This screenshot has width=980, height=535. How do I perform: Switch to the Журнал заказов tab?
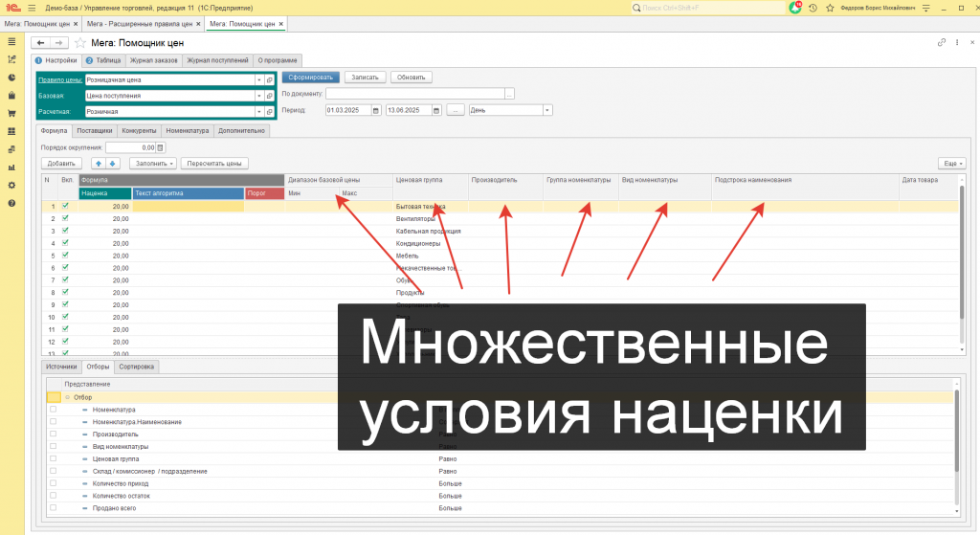(x=154, y=60)
